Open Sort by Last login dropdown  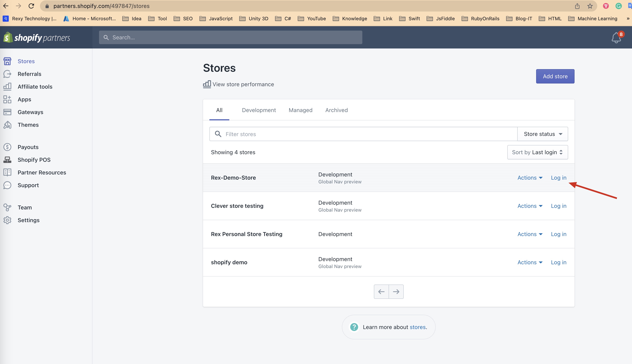[x=537, y=152]
